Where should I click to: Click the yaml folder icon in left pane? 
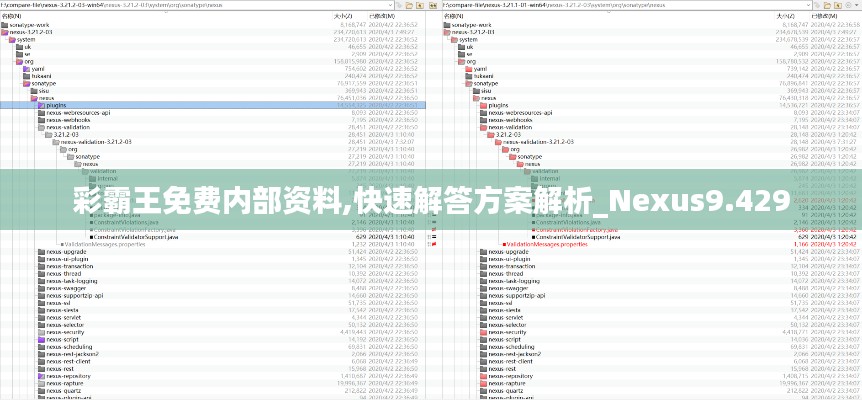27,68
